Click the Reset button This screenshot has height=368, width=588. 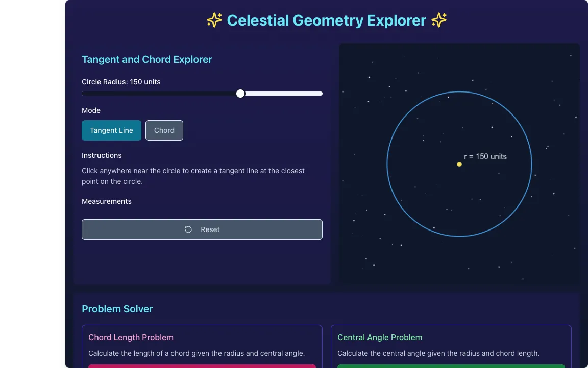202,229
